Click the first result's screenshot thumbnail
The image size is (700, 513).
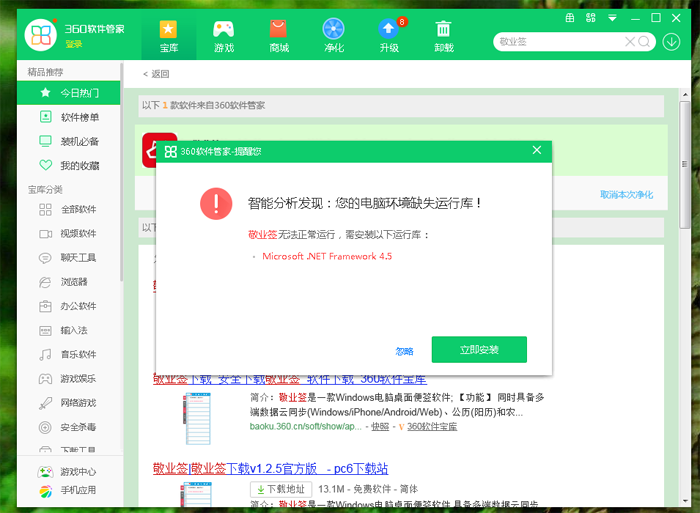point(197,418)
